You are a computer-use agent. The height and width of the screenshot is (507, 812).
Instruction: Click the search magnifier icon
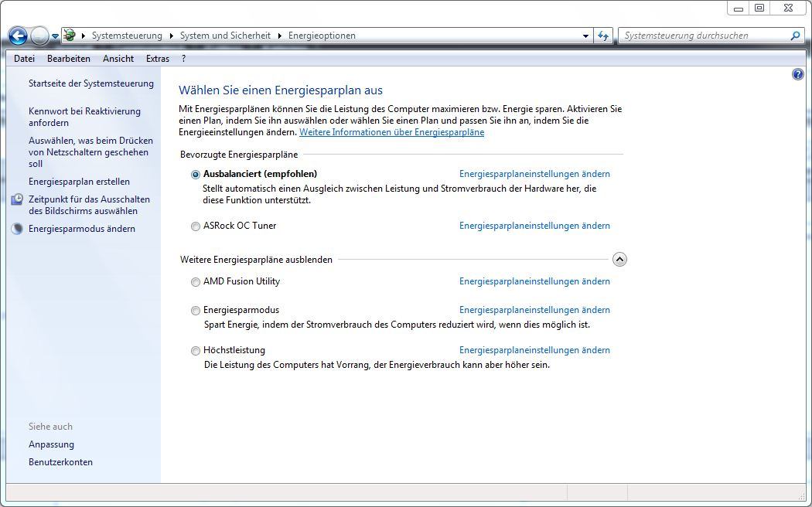click(796, 36)
